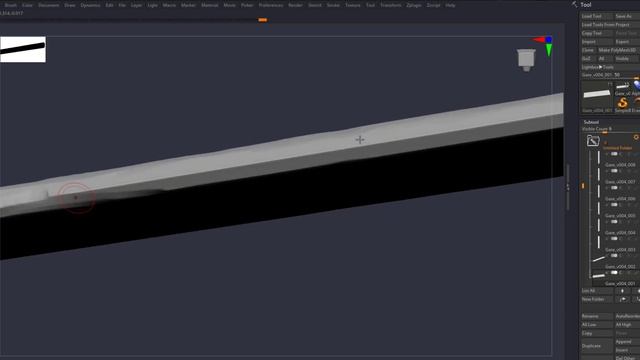This screenshot has height=360, width=640.
Task: Click the blue Z-axis dot on gizmo
Action: click(x=549, y=39)
